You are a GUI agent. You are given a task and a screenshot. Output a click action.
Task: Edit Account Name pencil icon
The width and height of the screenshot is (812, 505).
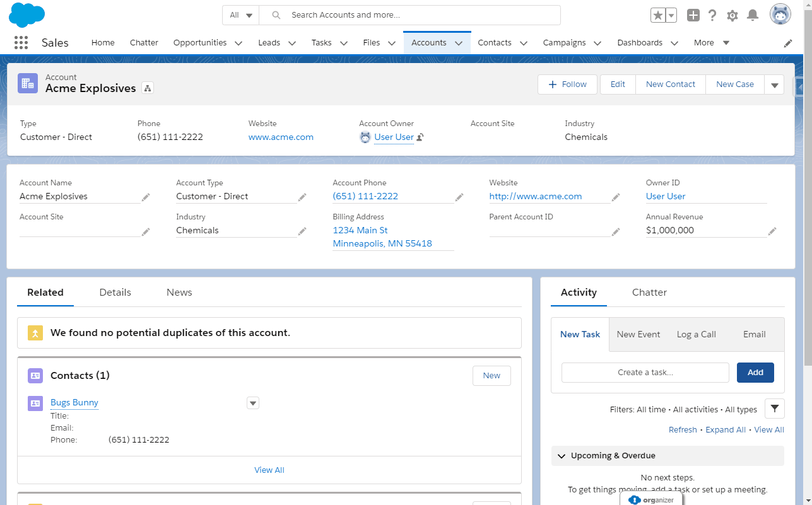(x=146, y=197)
